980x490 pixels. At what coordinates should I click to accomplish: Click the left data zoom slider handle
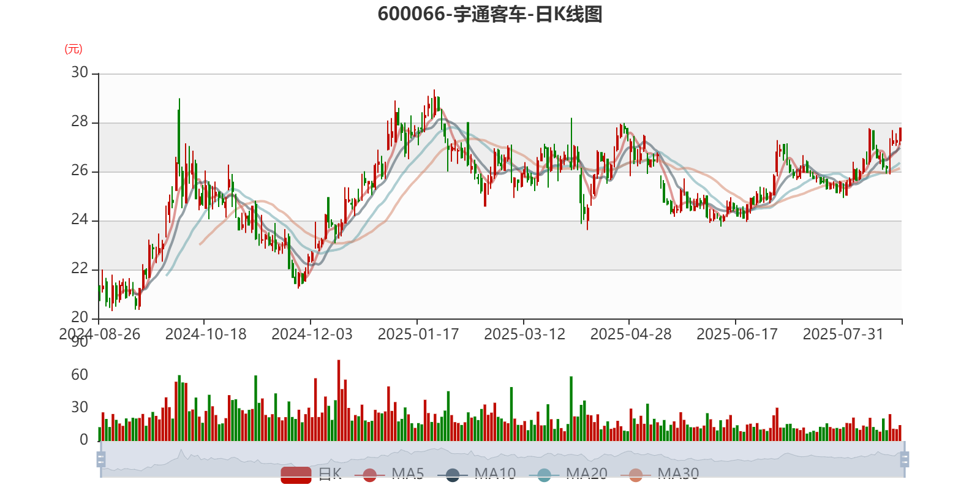[101, 459]
